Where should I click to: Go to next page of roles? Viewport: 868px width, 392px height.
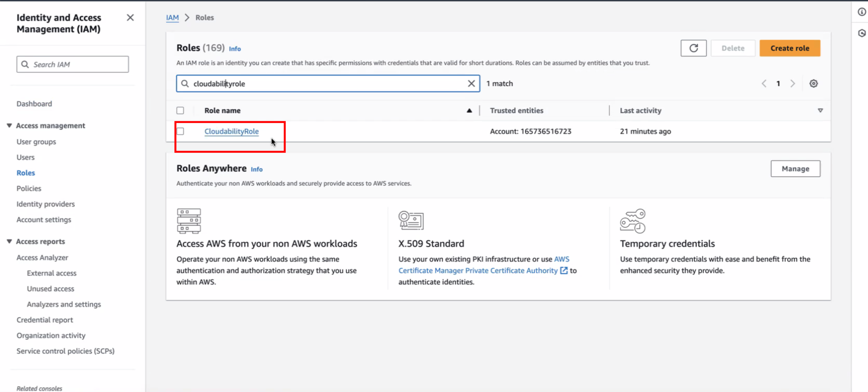[793, 83]
